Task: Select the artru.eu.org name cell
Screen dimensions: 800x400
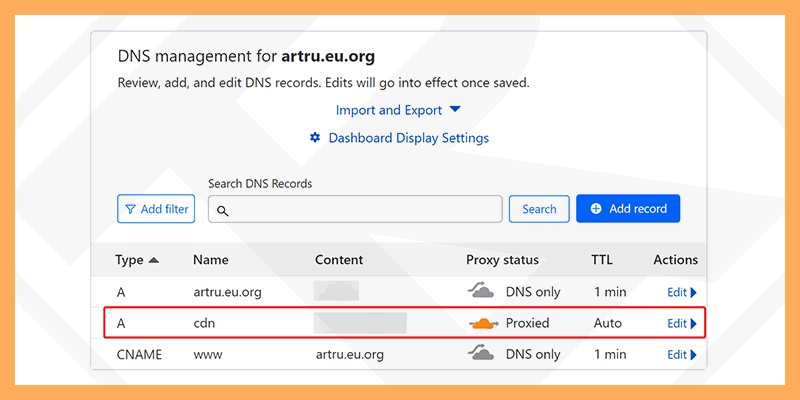Action: coord(228,292)
